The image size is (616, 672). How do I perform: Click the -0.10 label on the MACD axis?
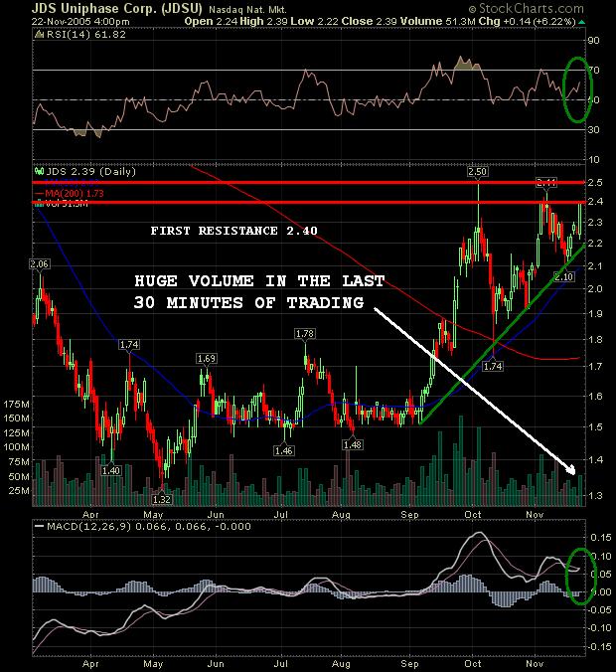point(599,627)
